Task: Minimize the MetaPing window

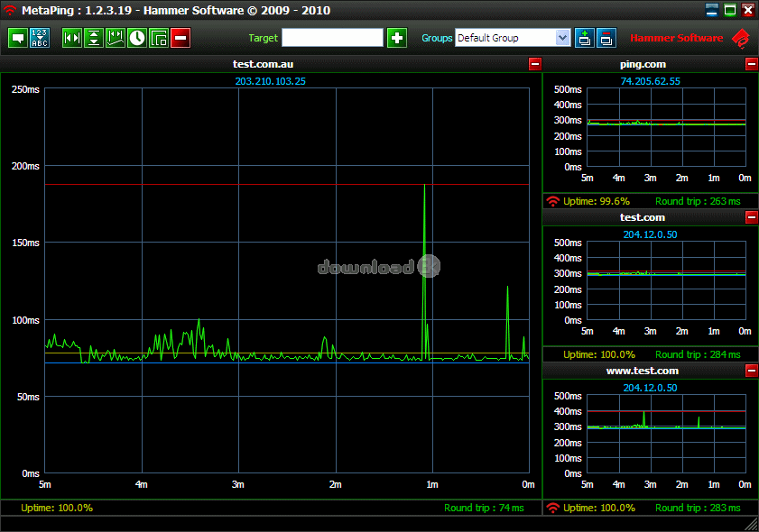Action: [711, 10]
